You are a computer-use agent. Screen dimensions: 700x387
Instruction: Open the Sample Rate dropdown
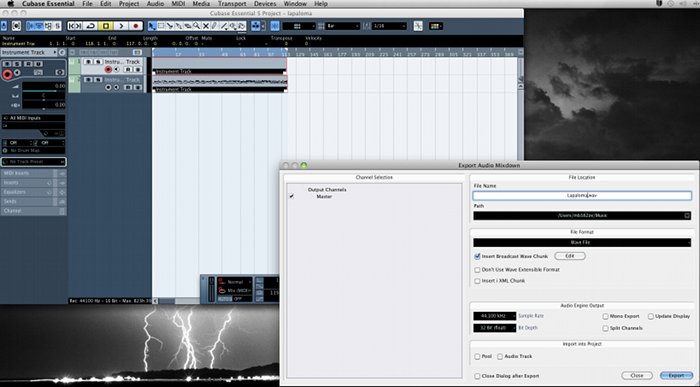click(495, 316)
